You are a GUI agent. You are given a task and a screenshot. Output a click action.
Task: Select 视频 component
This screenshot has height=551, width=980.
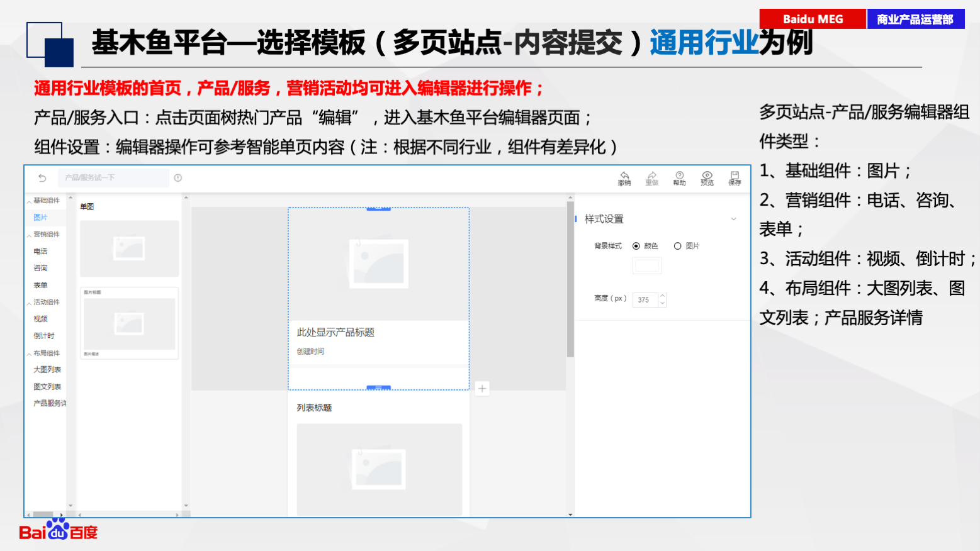point(40,319)
